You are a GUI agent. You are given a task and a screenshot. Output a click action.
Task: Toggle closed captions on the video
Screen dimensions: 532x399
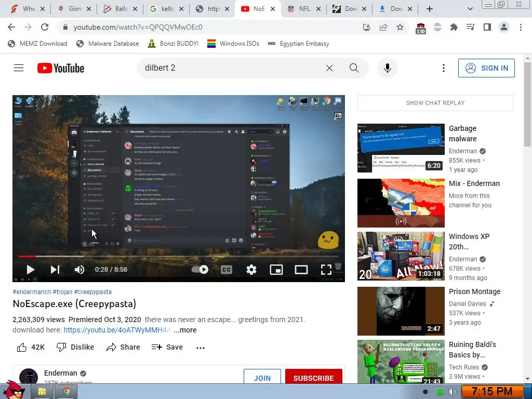pos(227,270)
